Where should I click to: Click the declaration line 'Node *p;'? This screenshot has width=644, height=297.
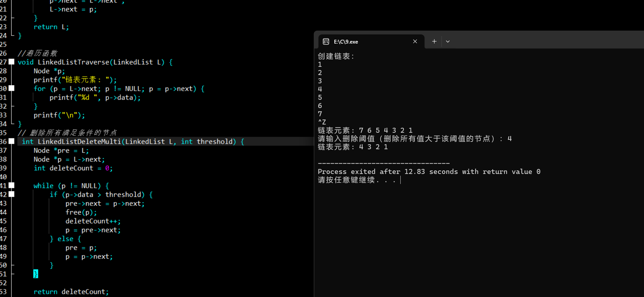point(49,71)
